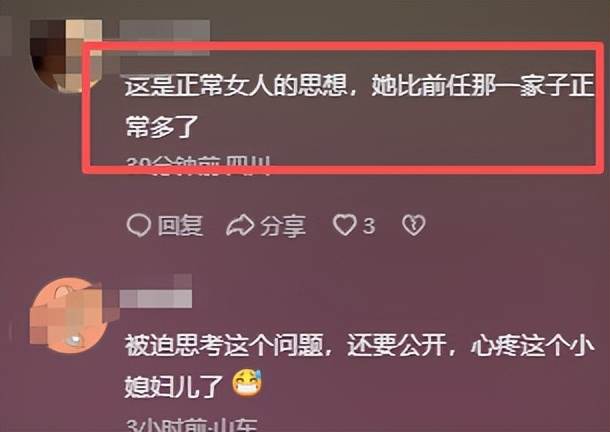
Task: Tap the reply speech bubble icon
Action: click(138, 225)
